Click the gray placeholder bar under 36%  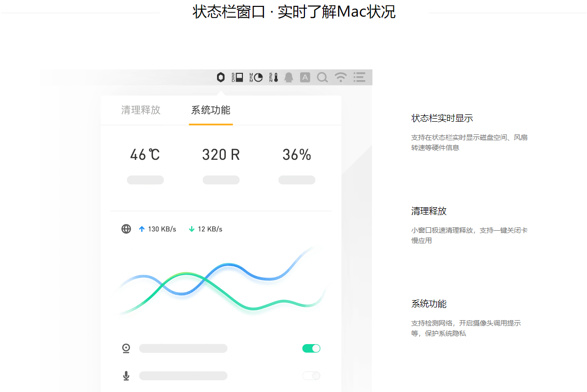[x=297, y=180]
